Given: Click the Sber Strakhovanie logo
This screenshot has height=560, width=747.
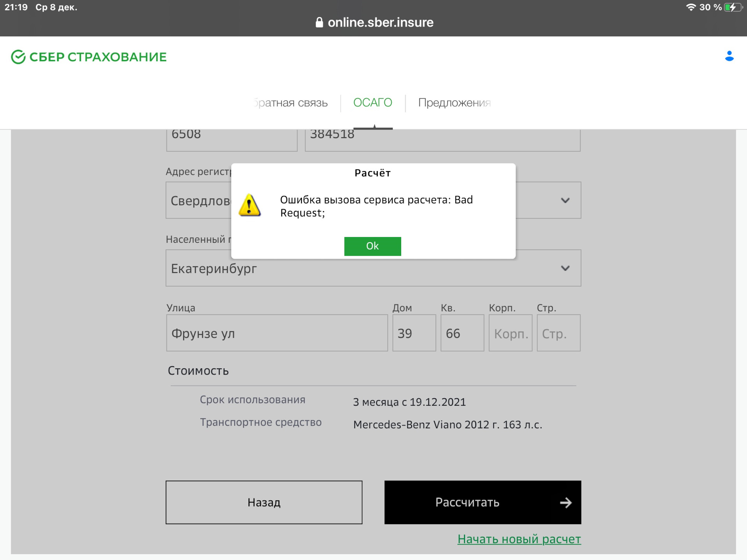Looking at the screenshot, I should click(x=89, y=57).
